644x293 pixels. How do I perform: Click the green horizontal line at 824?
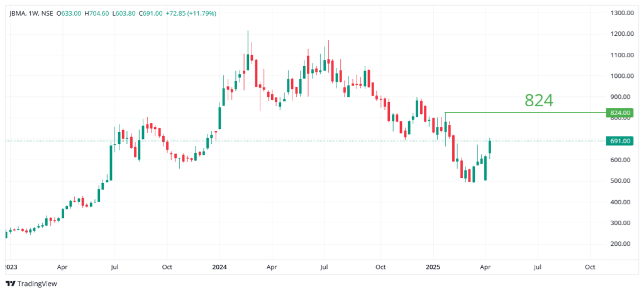(522, 113)
